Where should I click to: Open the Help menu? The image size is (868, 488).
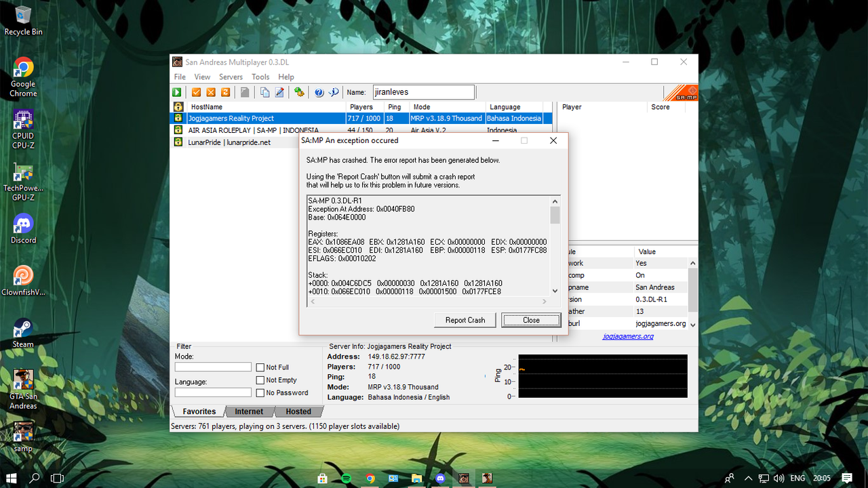(286, 77)
